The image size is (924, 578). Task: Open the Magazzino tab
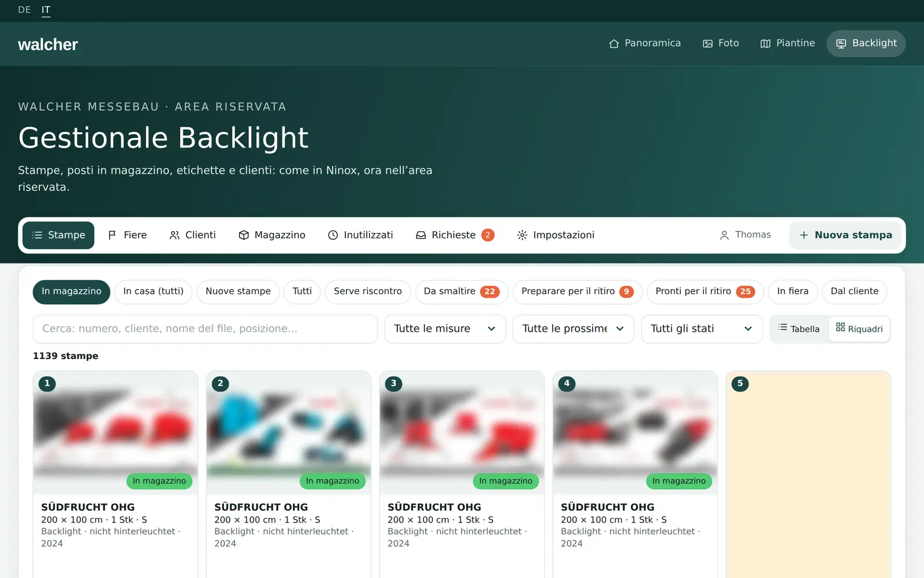click(x=272, y=235)
